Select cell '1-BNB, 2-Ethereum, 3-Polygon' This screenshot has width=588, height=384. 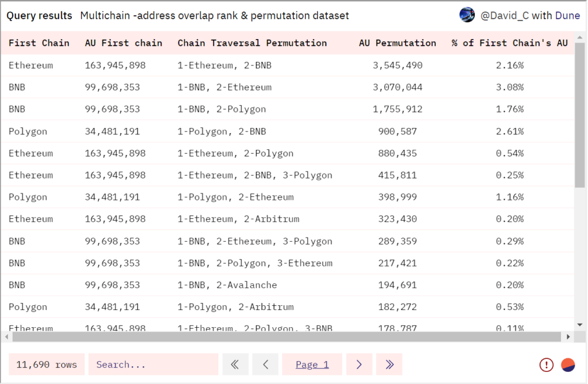255,241
